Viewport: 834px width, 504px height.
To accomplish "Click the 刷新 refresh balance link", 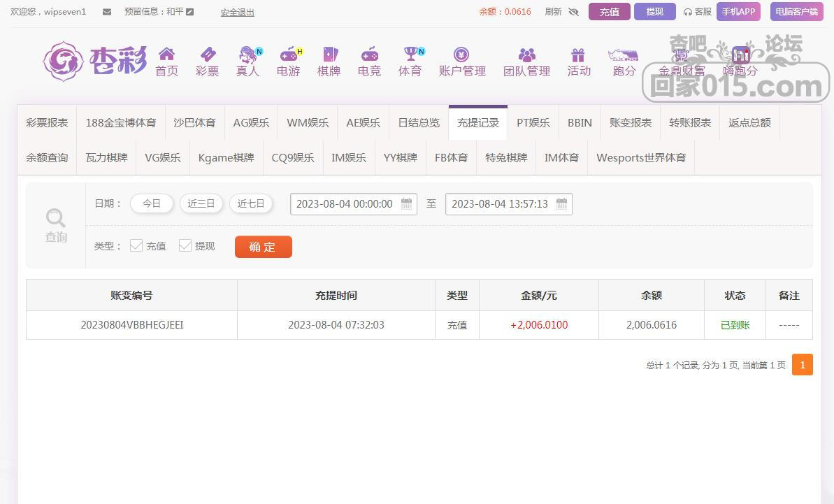I will 553,12.
